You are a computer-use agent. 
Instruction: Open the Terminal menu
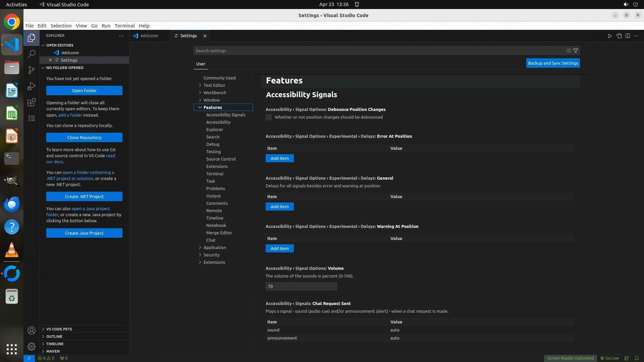coord(124,26)
